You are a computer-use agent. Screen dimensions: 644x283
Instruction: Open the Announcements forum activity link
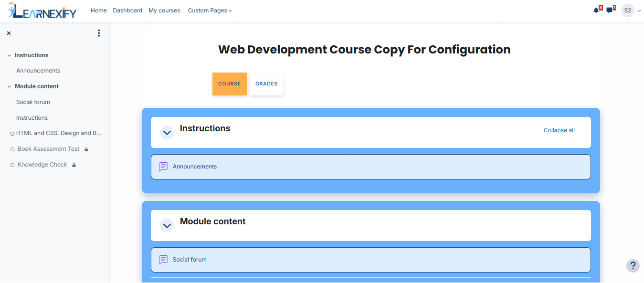click(x=195, y=167)
